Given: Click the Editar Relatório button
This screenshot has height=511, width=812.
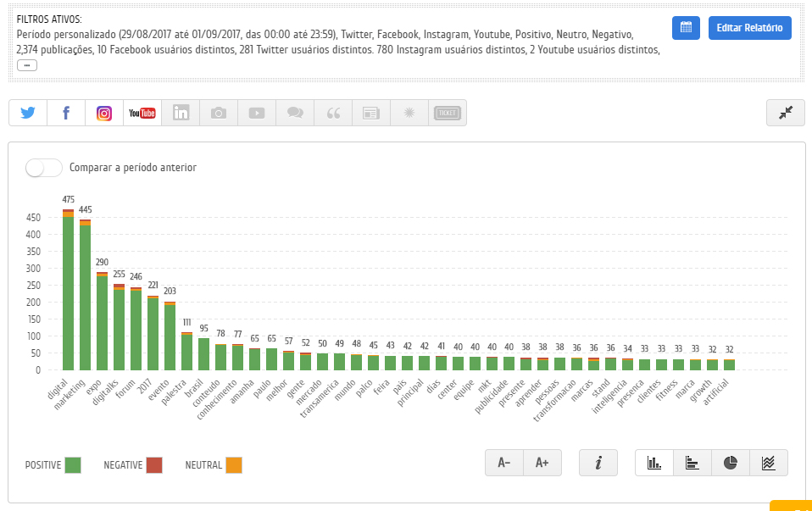Looking at the screenshot, I should [749, 28].
